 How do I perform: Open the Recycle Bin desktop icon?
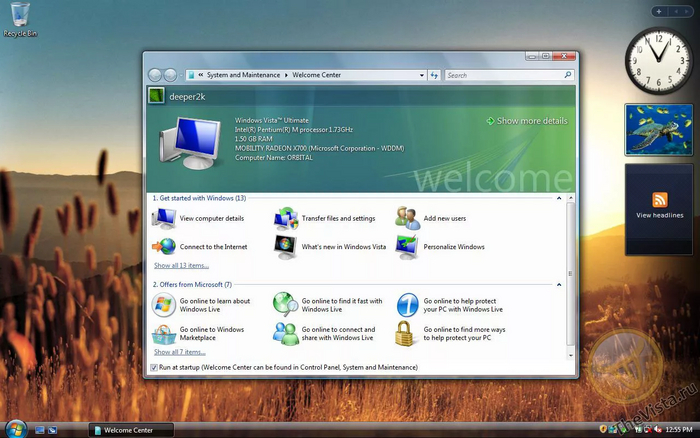click(x=20, y=19)
